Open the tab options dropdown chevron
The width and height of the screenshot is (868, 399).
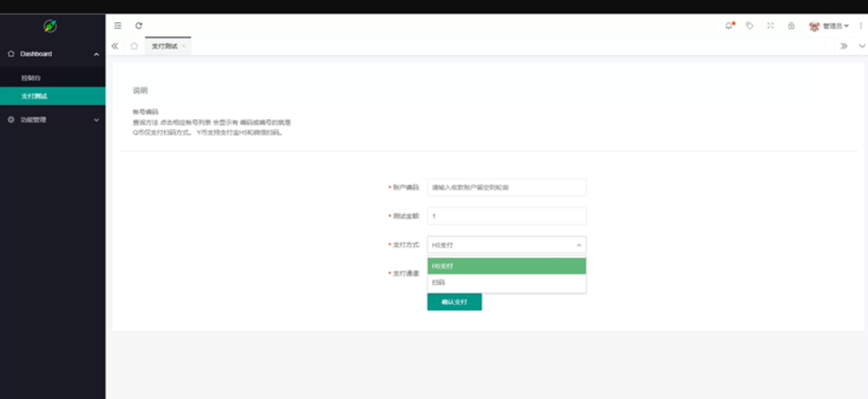(x=862, y=46)
